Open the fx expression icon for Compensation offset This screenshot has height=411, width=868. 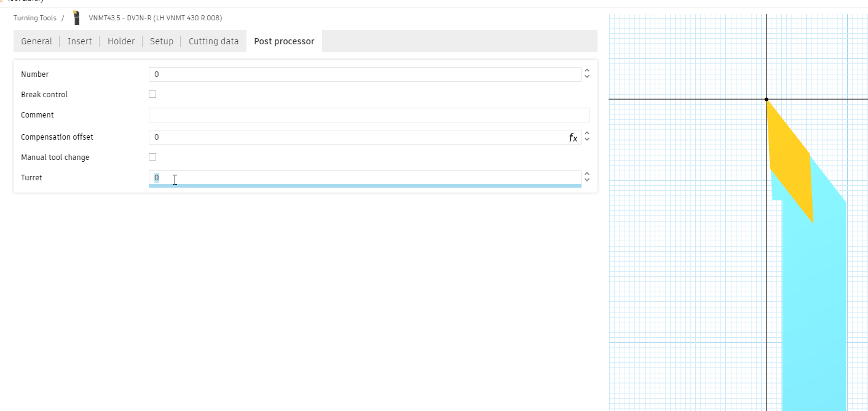(x=573, y=138)
